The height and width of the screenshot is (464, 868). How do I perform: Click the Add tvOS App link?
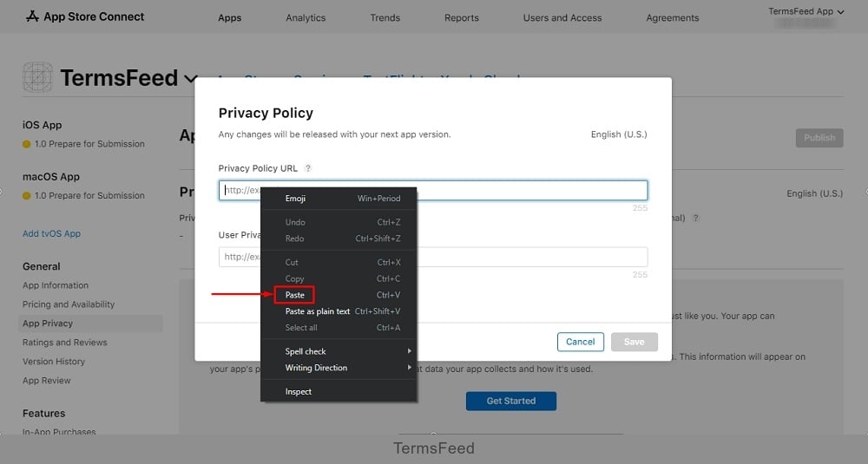(x=51, y=233)
